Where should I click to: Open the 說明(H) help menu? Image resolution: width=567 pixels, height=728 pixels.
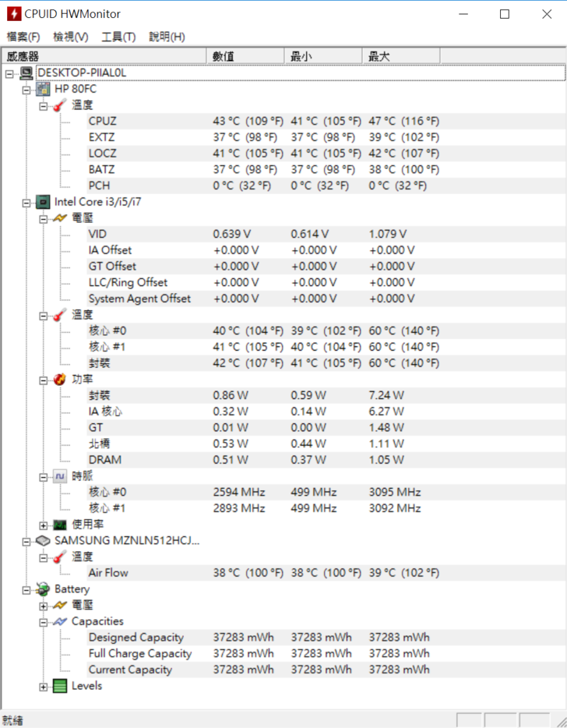(x=167, y=37)
